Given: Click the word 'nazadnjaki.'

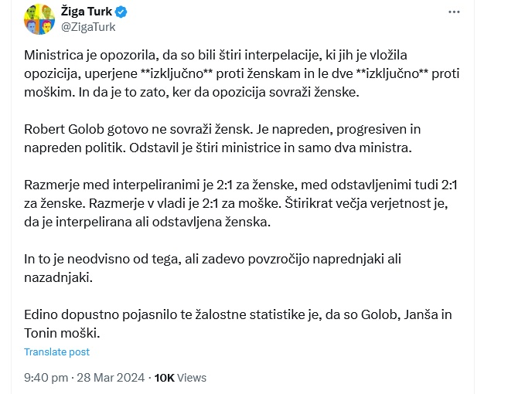Looking at the screenshot, I should (58, 277).
